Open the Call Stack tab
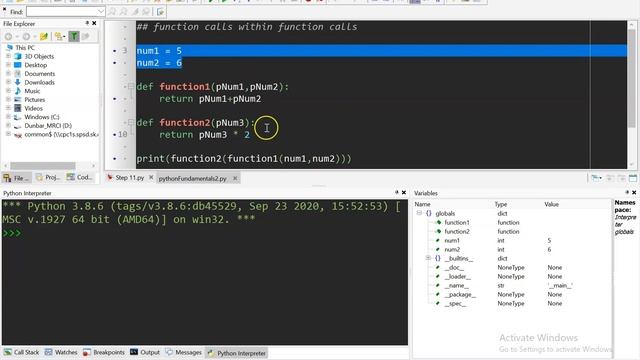This screenshot has height=360, width=640. coord(22,352)
